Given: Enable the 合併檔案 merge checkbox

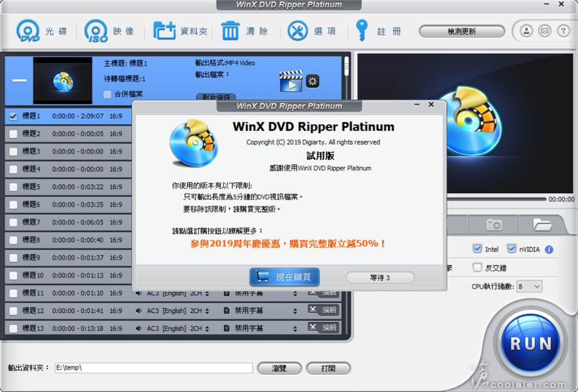Looking at the screenshot, I should coord(107,94).
